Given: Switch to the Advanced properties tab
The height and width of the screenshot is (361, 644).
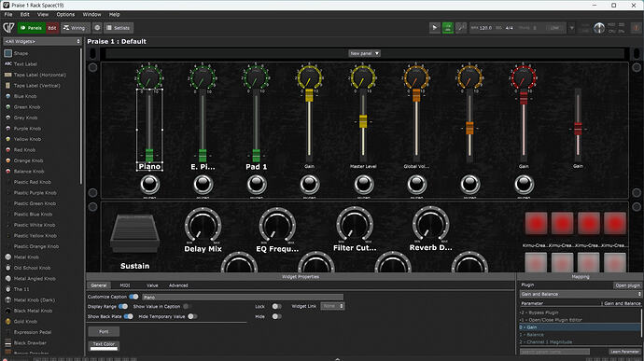Looking at the screenshot, I should pos(178,285).
